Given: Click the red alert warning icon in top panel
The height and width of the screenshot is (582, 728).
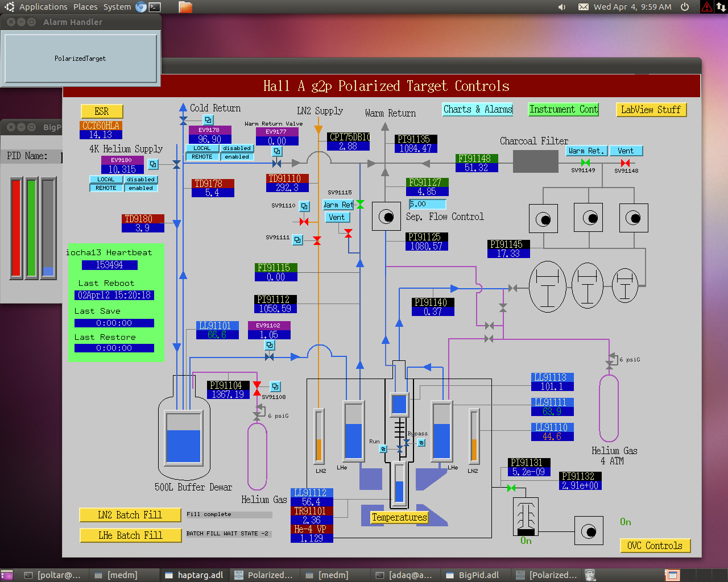Looking at the screenshot, I should point(706,7).
